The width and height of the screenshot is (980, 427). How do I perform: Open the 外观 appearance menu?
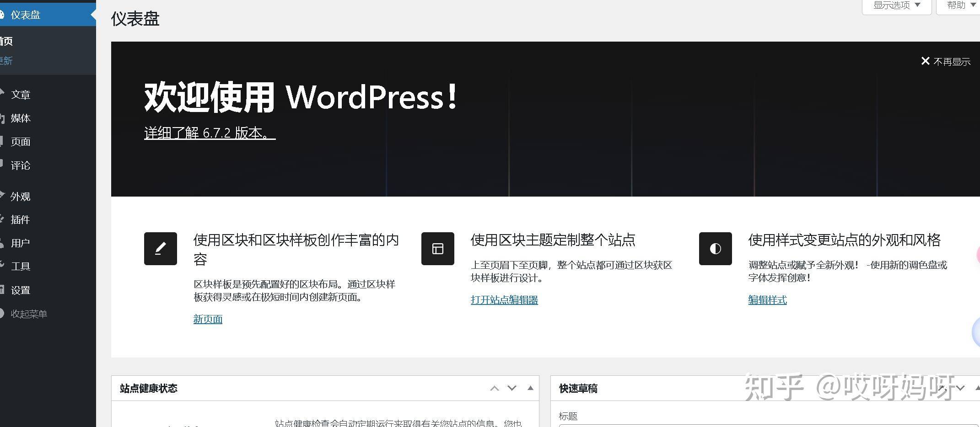click(x=21, y=197)
